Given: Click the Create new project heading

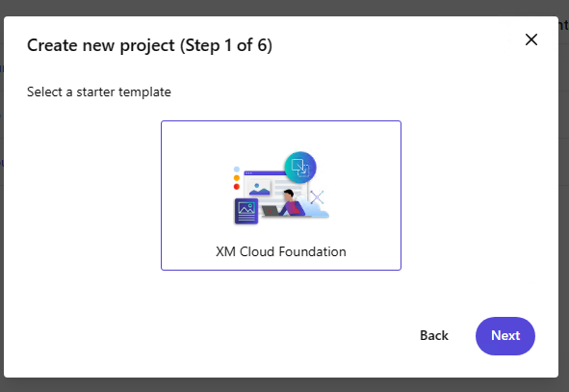Looking at the screenshot, I should coord(101,45).
